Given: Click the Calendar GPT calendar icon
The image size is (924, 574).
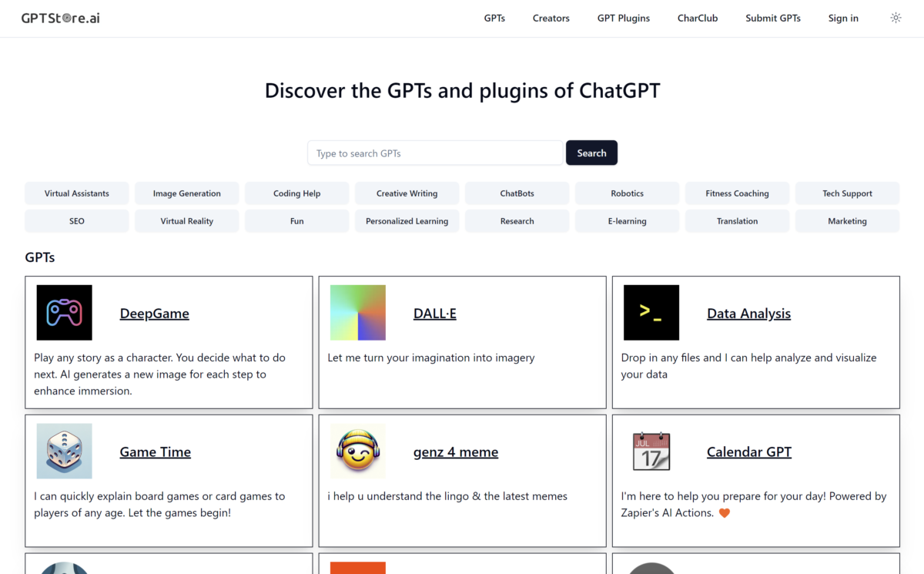Looking at the screenshot, I should [651, 451].
